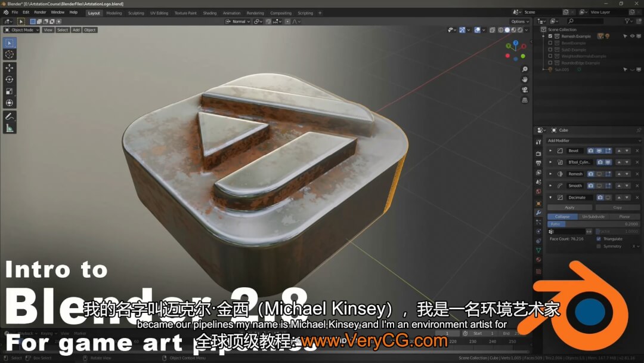
Task: Select Un-Subdivide decimate mode
Action: (593, 217)
